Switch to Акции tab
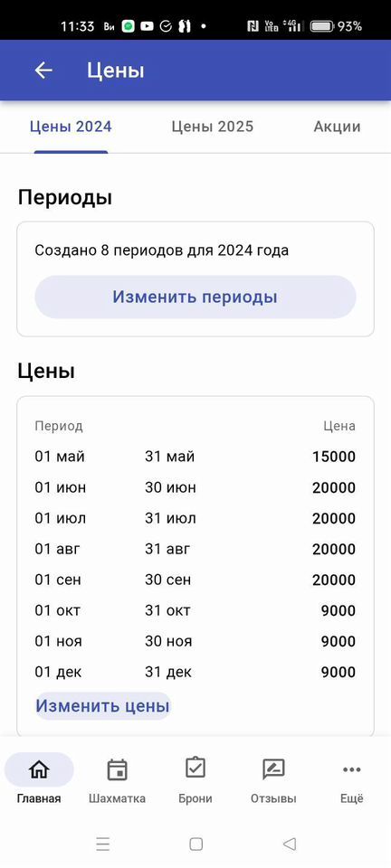Viewport: 391px width, 868px height. tap(337, 127)
